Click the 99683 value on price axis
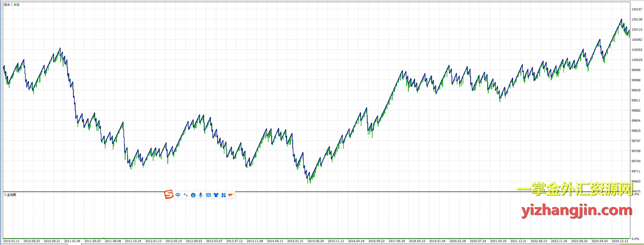Viewport: 644px width, 245px height. 636,181
